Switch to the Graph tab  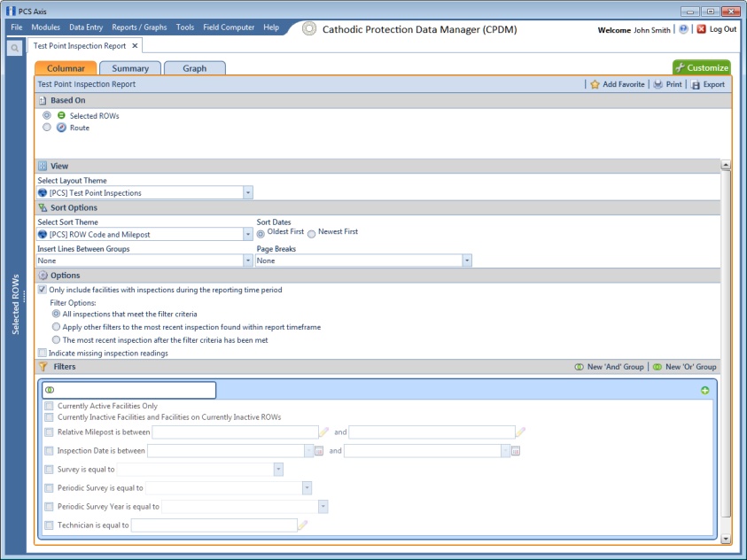tap(195, 68)
